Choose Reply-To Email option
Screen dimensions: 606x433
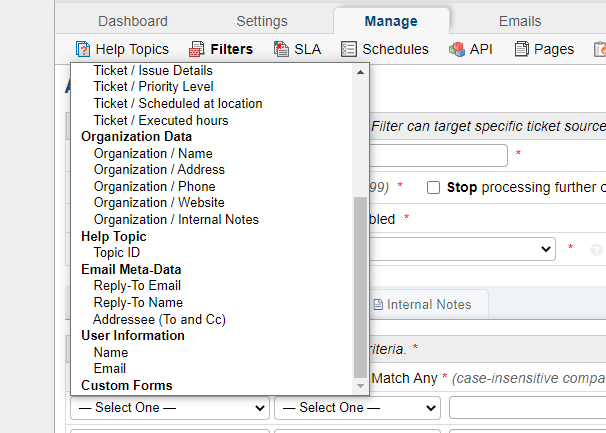[138, 286]
